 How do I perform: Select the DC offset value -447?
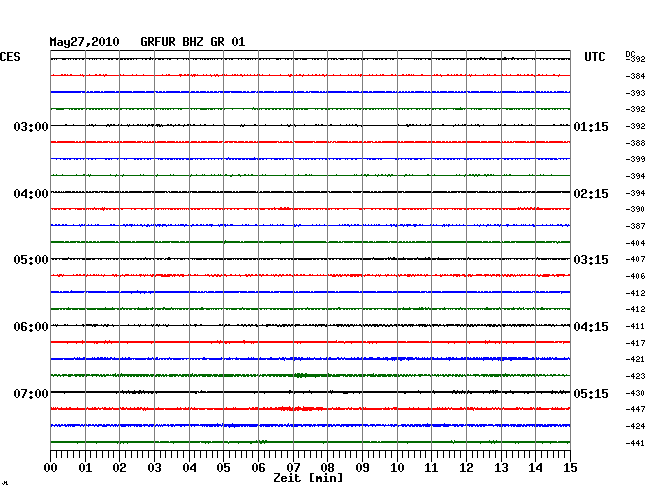(635, 409)
